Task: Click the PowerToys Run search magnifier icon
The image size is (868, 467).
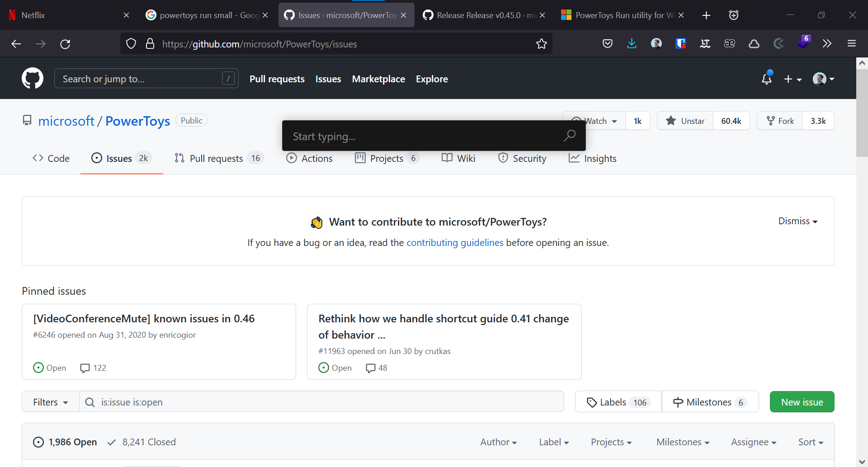Action: click(x=570, y=135)
